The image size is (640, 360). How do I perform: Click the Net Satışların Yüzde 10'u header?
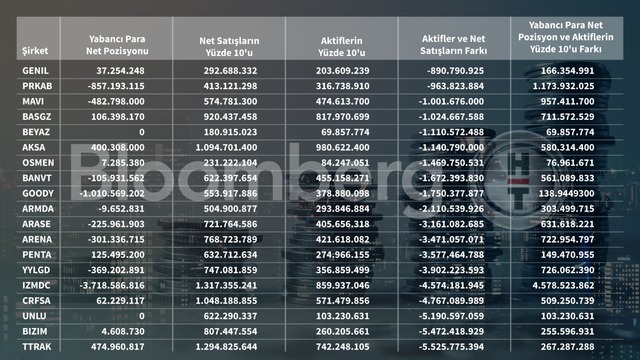(229, 47)
